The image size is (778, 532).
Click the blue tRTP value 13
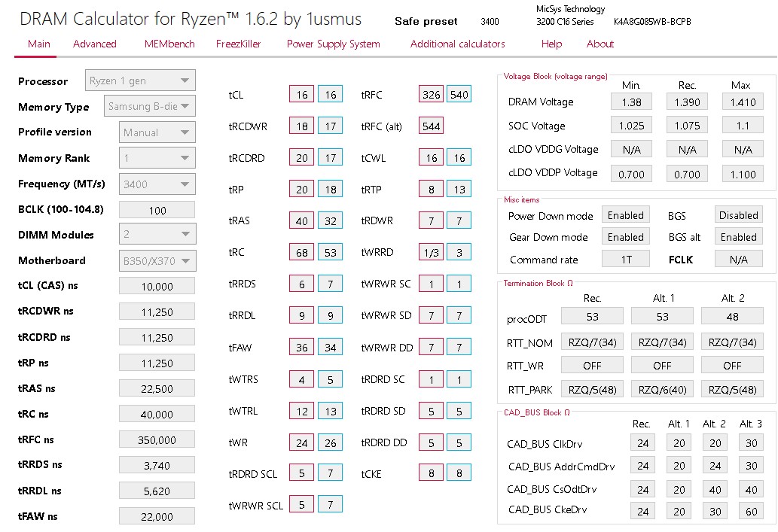click(x=459, y=189)
